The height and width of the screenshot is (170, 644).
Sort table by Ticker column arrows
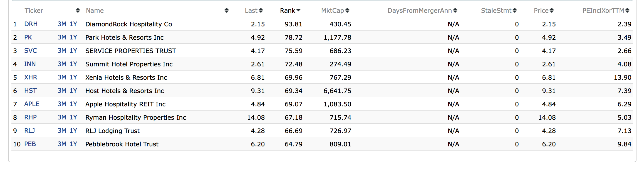point(78,11)
